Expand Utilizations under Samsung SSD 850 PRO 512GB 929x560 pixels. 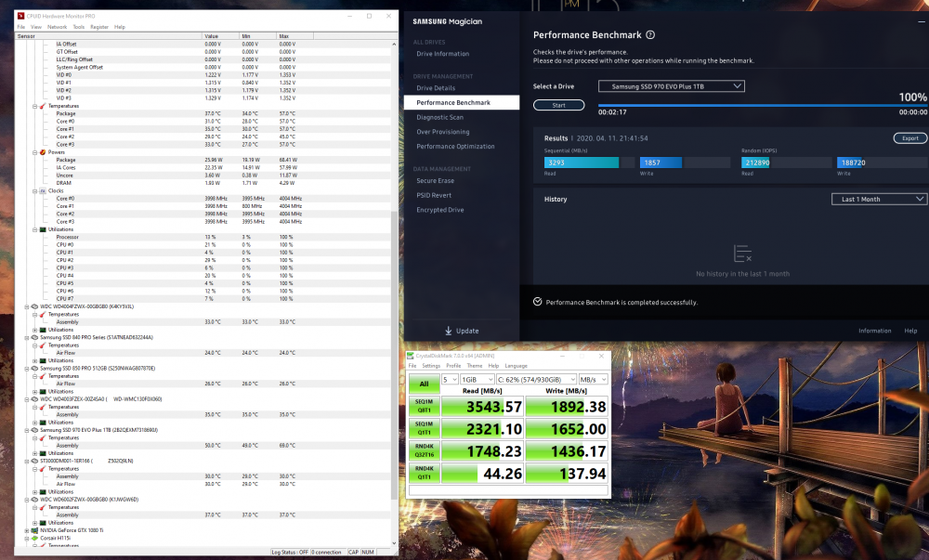pyautogui.click(x=35, y=391)
